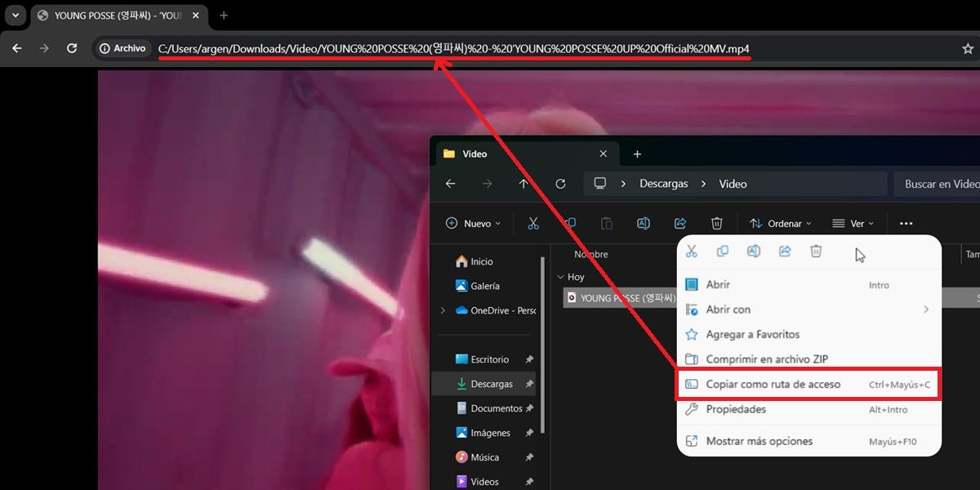Click the Share icon in context menu

785,252
